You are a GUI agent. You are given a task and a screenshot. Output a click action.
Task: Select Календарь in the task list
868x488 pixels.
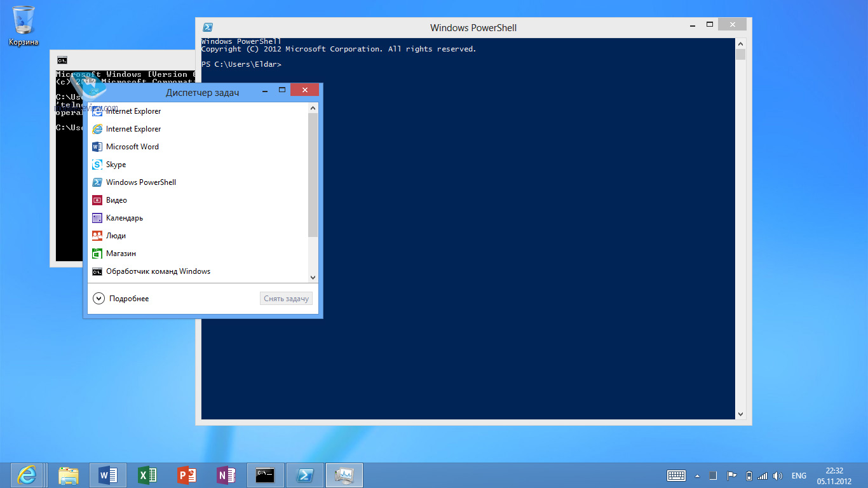tap(125, 218)
